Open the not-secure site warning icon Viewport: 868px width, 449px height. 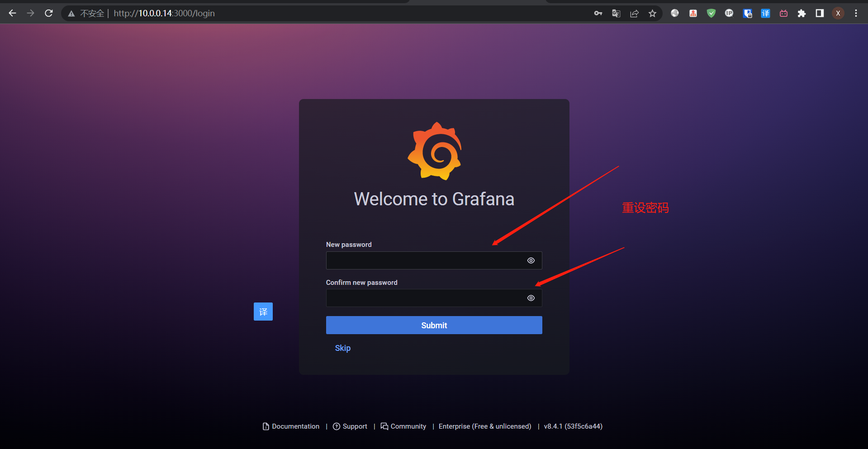(x=71, y=14)
